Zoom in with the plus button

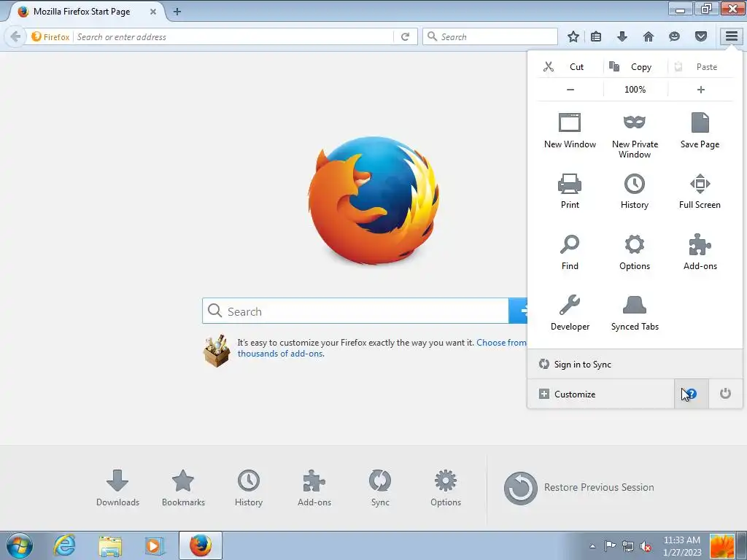[x=700, y=90]
